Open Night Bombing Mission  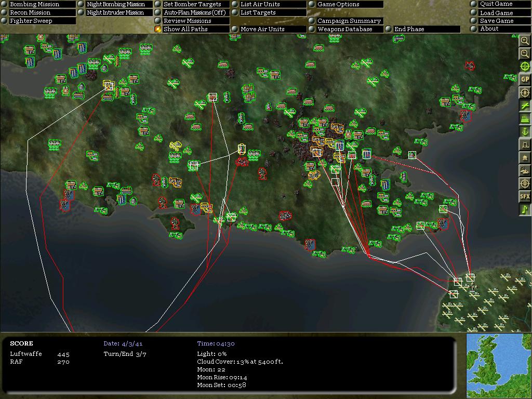coord(116,4)
